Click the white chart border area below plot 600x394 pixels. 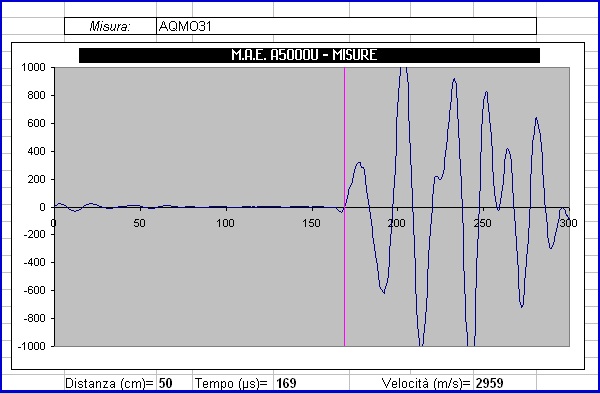pyautogui.click(x=298, y=358)
